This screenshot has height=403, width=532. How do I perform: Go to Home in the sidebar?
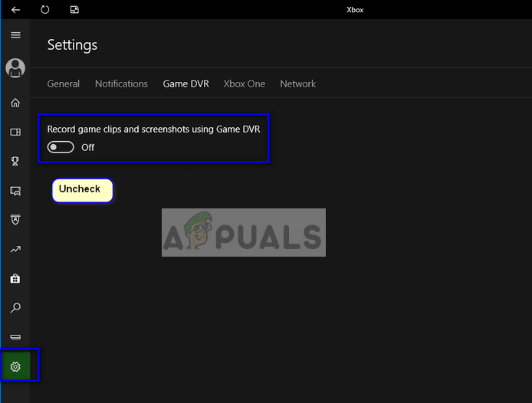coord(15,103)
